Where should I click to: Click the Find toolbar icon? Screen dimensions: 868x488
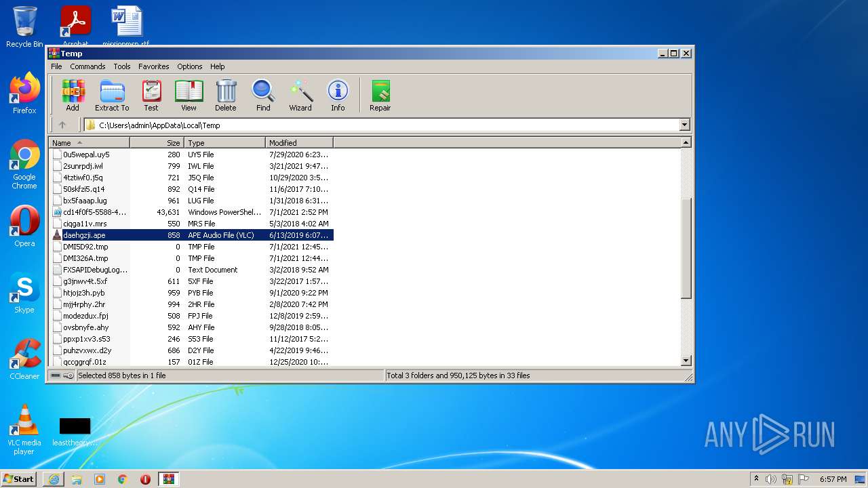click(263, 96)
